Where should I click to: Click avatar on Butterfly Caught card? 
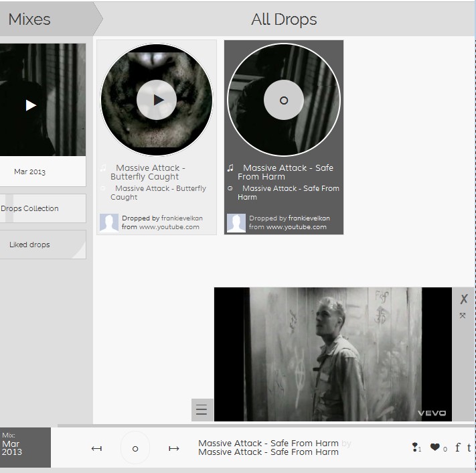[x=109, y=223]
